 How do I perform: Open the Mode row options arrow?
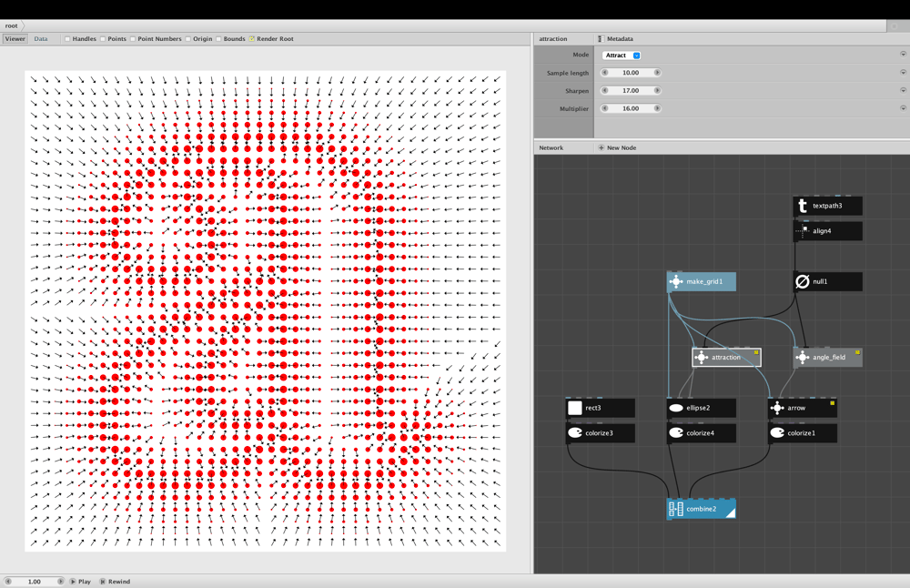click(x=903, y=54)
